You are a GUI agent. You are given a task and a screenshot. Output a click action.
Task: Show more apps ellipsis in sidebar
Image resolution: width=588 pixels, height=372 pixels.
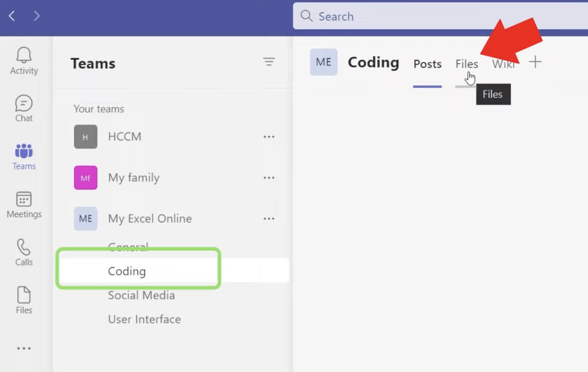(x=24, y=348)
